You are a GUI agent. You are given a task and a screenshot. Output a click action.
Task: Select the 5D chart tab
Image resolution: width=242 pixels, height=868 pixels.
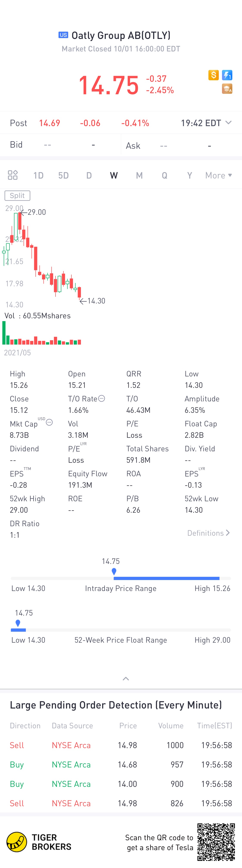pos(63,175)
